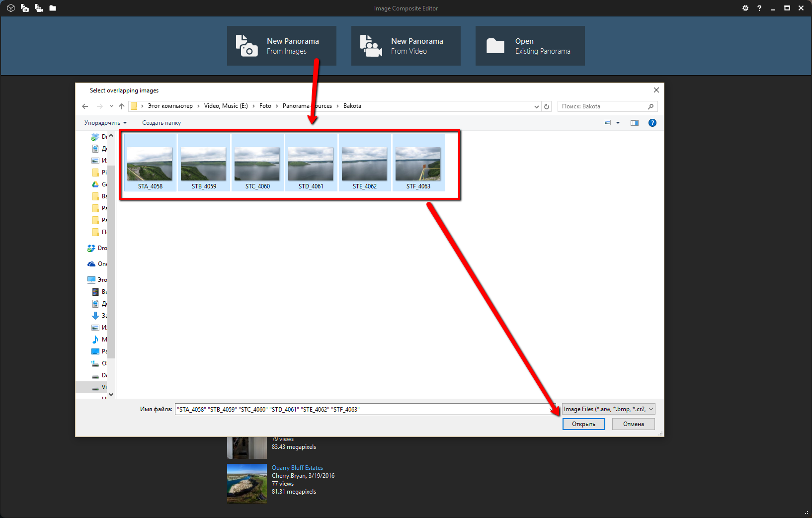Click the blue help icon in dialog
The image size is (812, 518).
pos(652,123)
